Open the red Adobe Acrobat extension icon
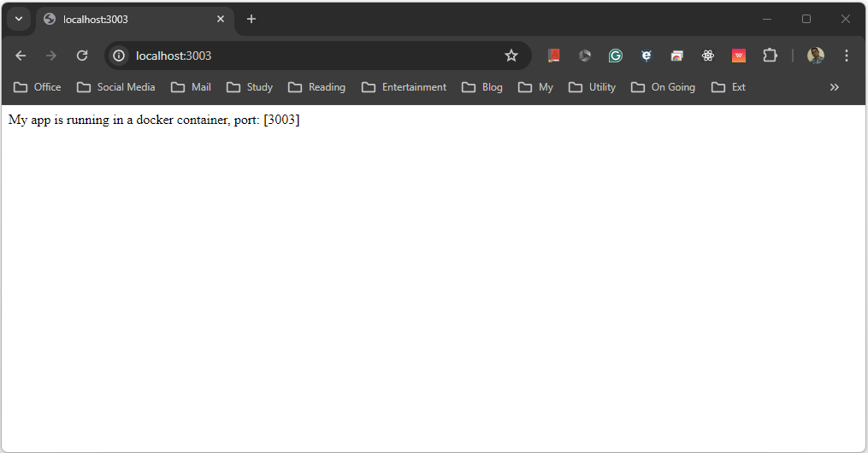 click(x=553, y=56)
